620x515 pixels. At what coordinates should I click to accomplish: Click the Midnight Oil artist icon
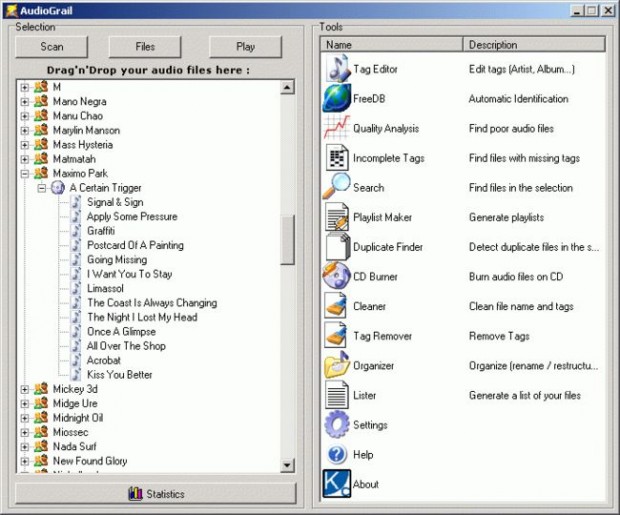(x=41, y=418)
